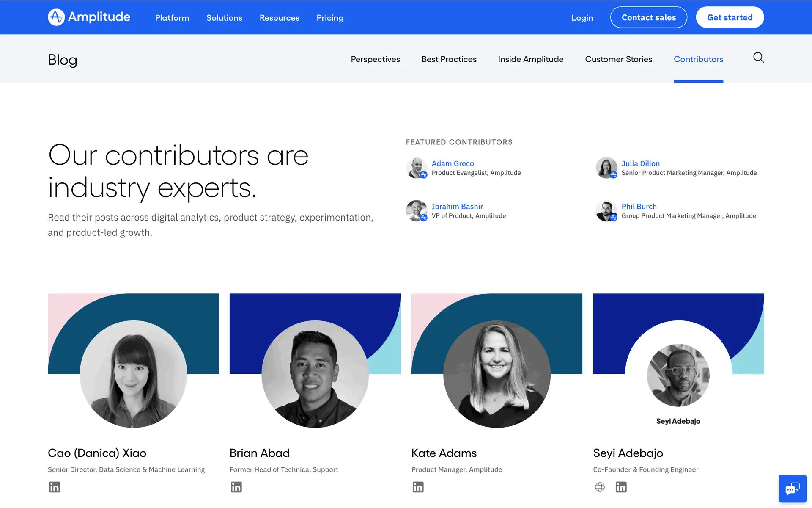Click Brian Abad's profile photo
Screen dimensions: 812x508
[x=315, y=374]
